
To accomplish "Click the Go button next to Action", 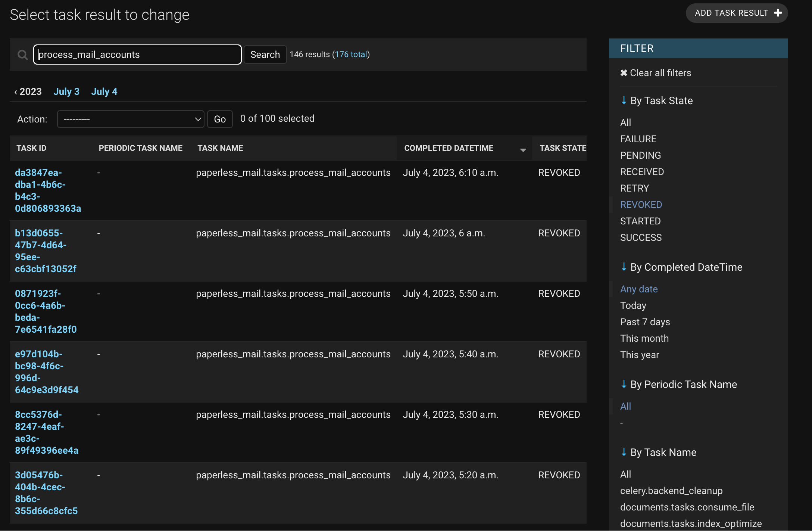I will click(x=220, y=119).
